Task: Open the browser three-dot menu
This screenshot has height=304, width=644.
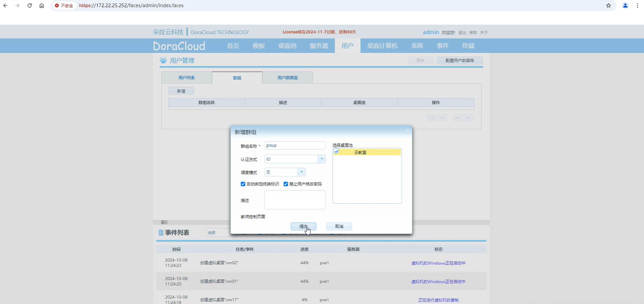Action: (x=637, y=6)
